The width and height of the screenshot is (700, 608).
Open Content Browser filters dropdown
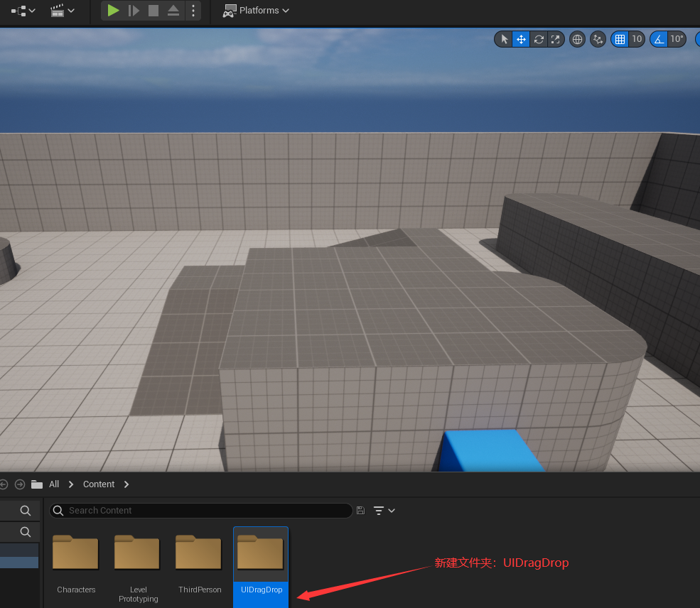coord(384,510)
